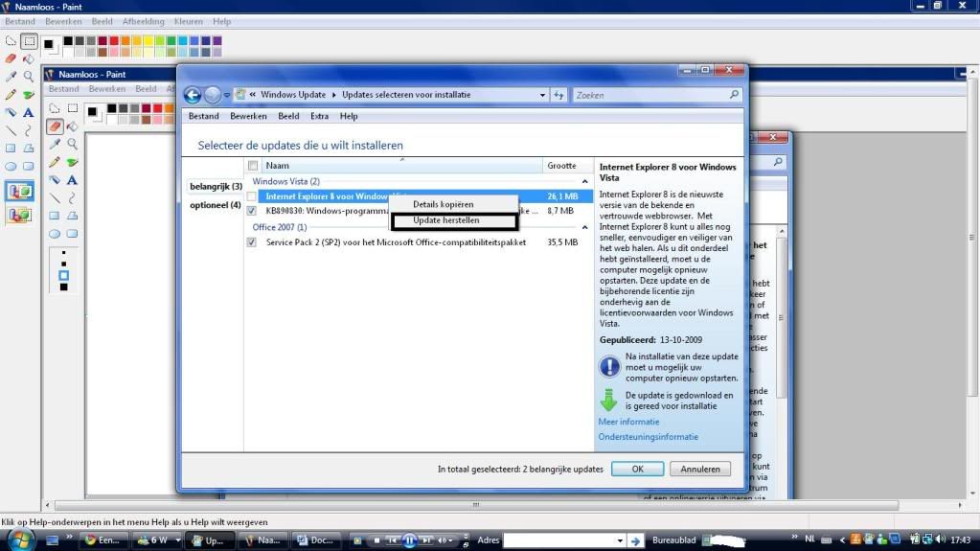Go back in the Windows Update window
Image resolution: width=980 pixels, height=551 pixels.
coord(193,95)
